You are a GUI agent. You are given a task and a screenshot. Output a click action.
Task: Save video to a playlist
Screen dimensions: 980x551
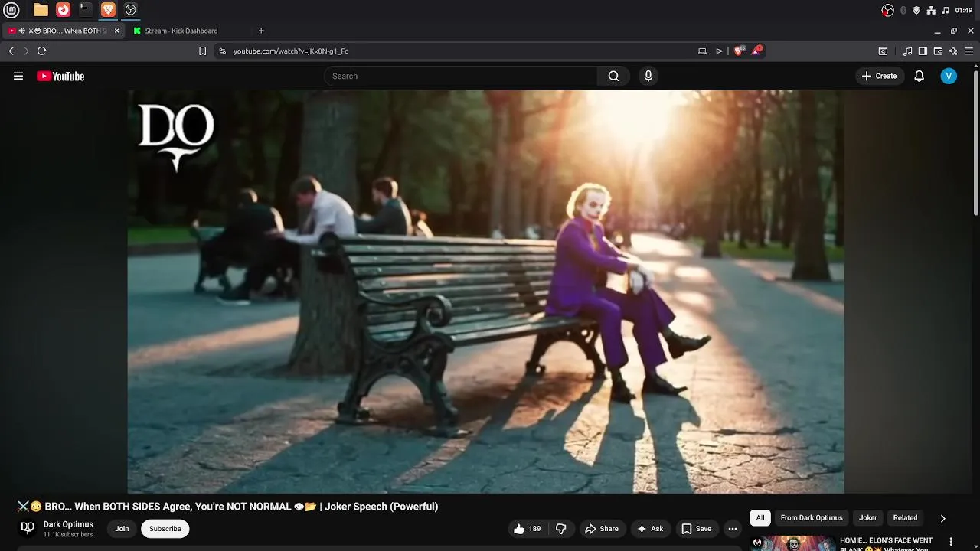(x=696, y=529)
